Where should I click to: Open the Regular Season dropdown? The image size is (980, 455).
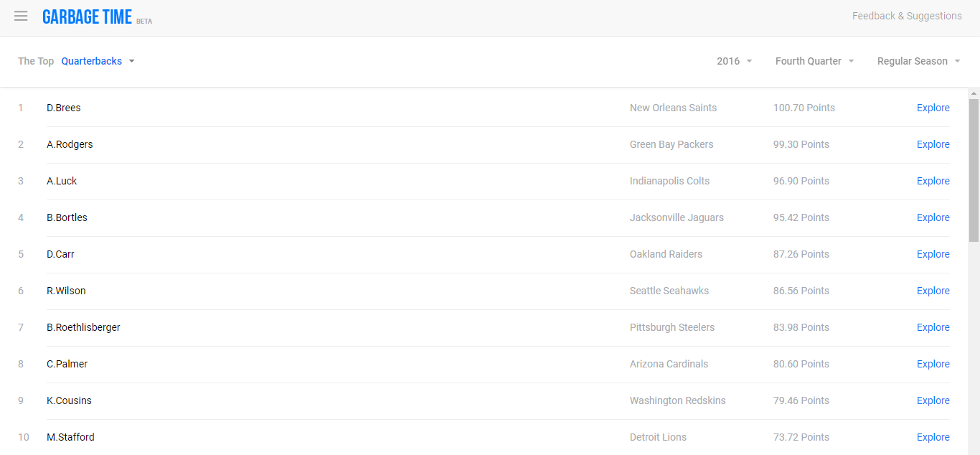coord(918,61)
